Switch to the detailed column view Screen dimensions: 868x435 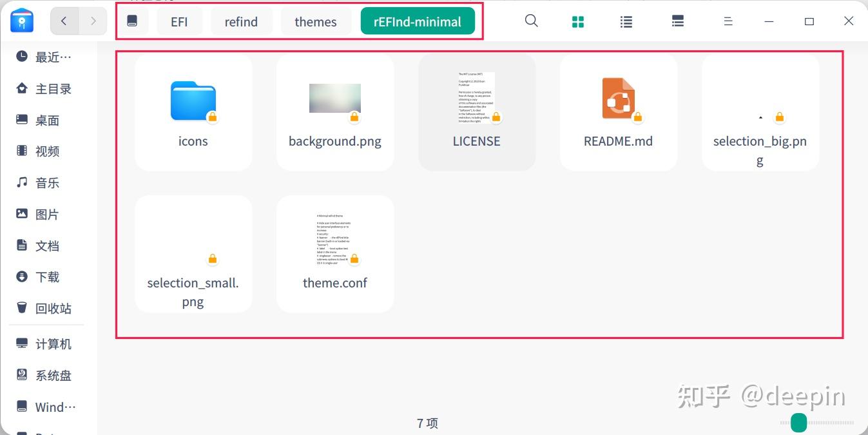pos(677,21)
